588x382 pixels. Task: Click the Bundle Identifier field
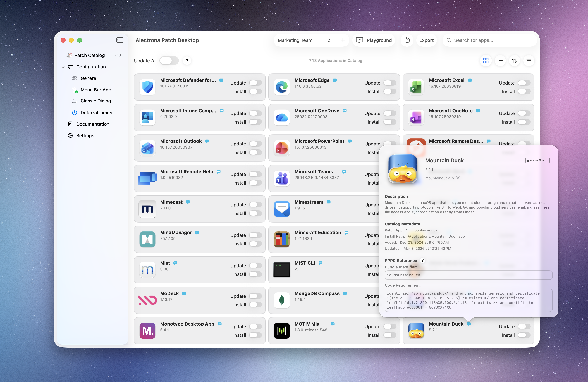(x=469, y=275)
